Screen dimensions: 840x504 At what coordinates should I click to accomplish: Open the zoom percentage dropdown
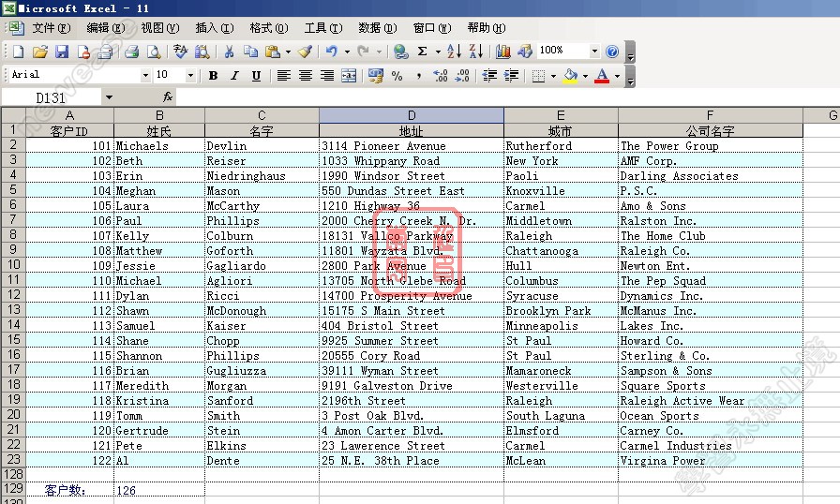pyautogui.click(x=594, y=52)
